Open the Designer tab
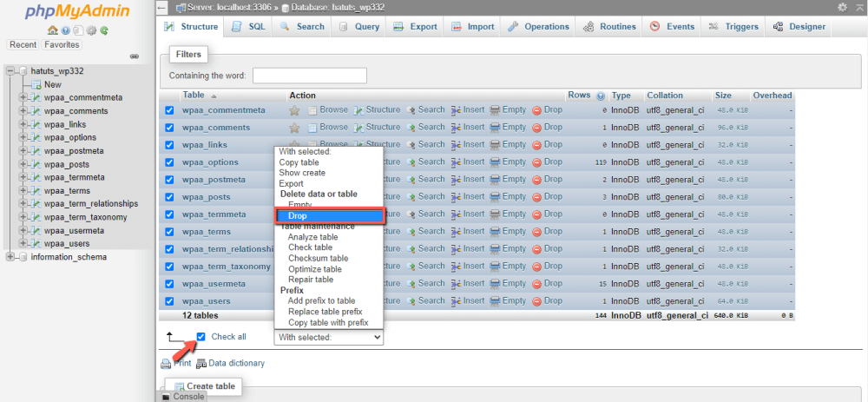The width and height of the screenshot is (868, 402). 799,27
